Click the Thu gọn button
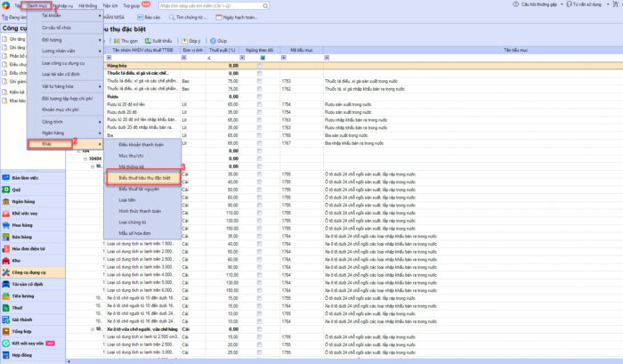This screenshot has height=364, width=623. coord(122,41)
